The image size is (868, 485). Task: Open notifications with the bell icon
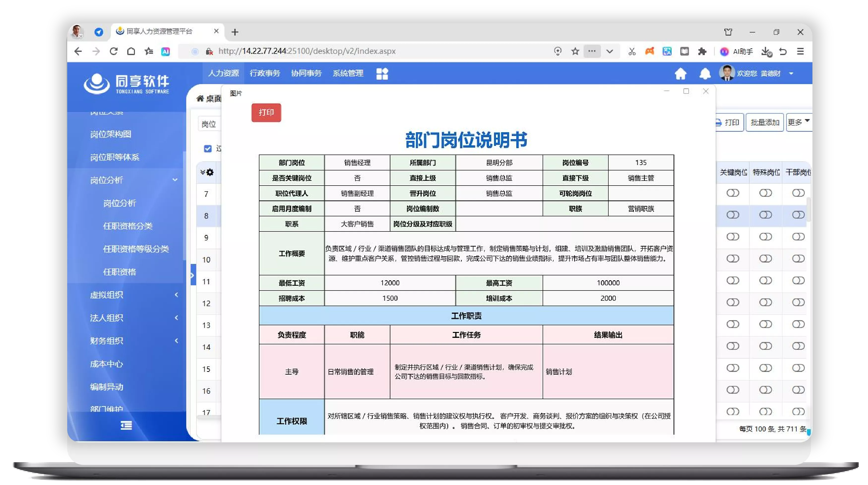(x=705, y=73)
